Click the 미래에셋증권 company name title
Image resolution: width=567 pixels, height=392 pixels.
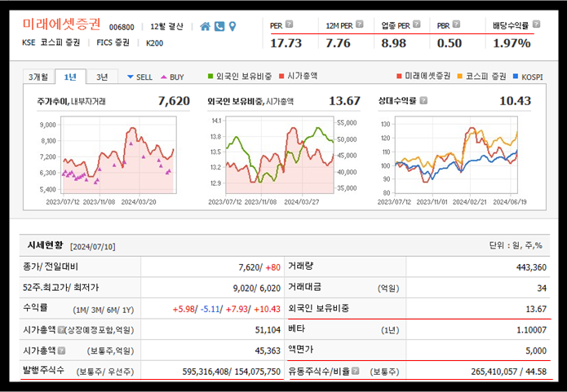(x=61, y=24)
